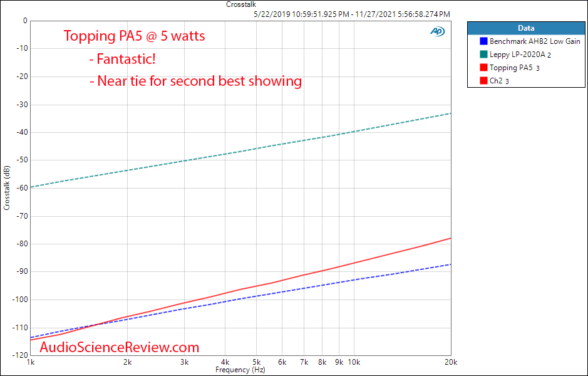Click the Data legend header
The image size is (588, 376).
coord(526,28)
